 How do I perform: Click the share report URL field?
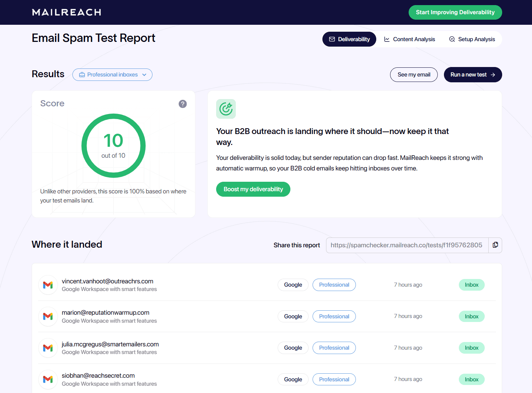(407, 245)
